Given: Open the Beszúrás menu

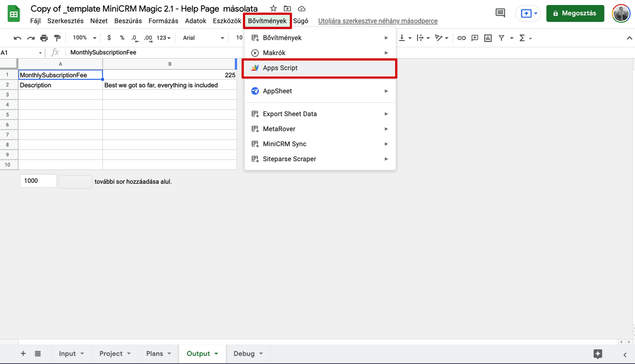Looking at the screenshot, I should 128,21.
